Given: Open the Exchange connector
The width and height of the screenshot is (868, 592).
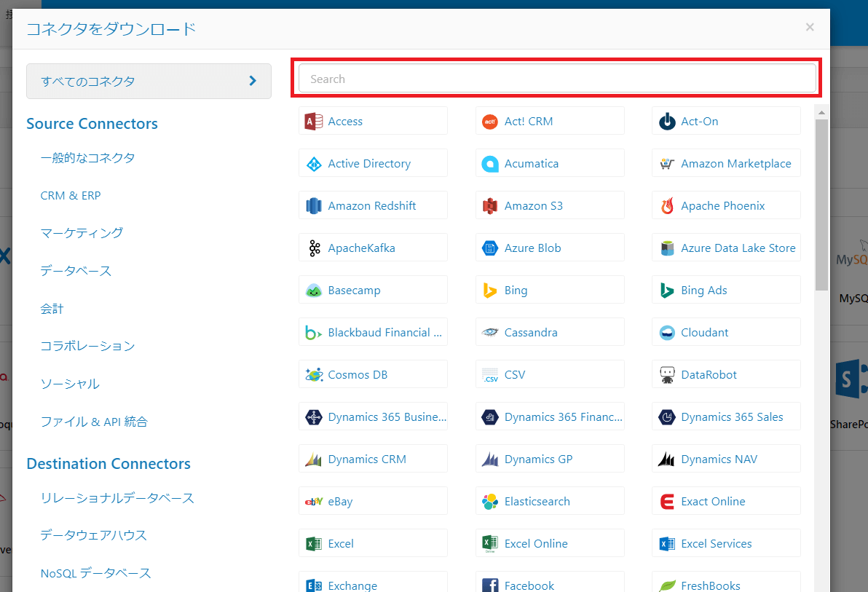Looking at the screenshot, I should coord(373,583).
